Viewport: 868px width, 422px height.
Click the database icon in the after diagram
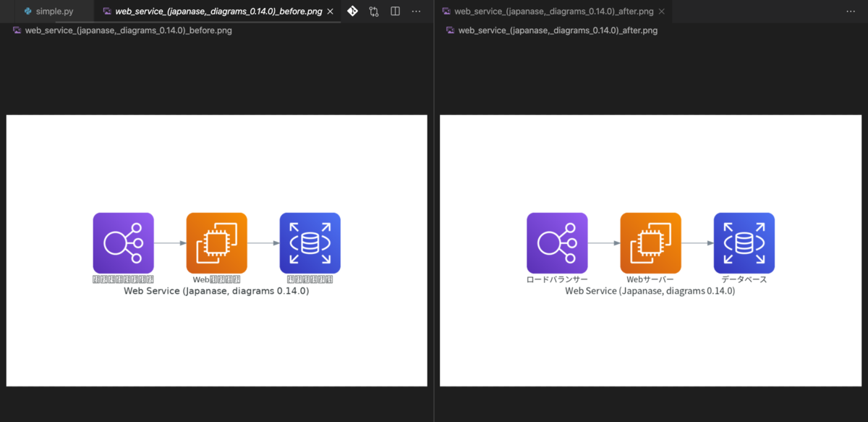coord(744,242)
